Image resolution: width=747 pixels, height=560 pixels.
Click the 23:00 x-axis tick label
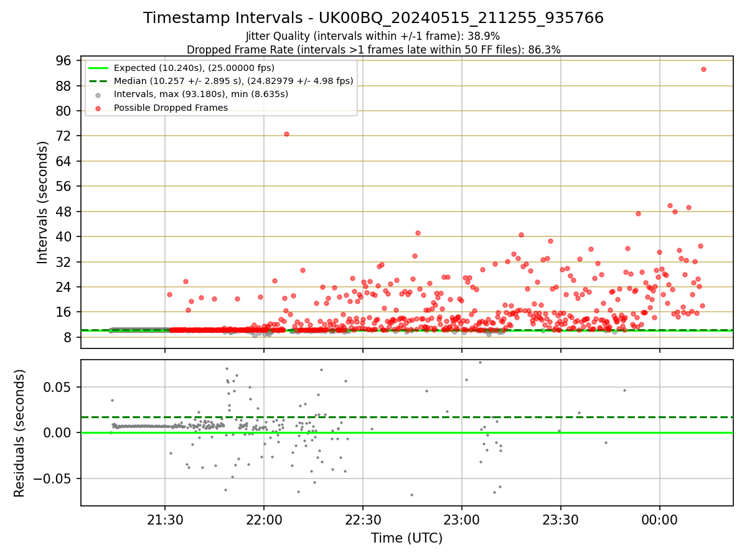(462, 519)
